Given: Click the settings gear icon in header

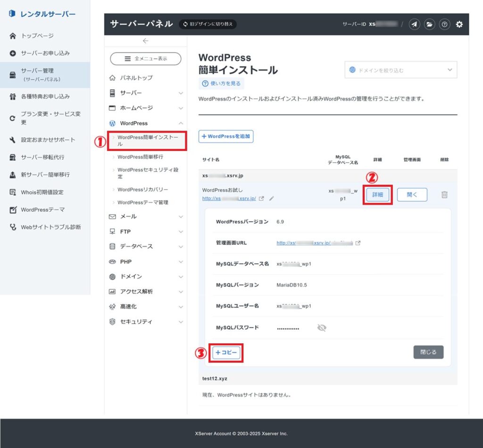Looking at the screenshot, I should tap(459, 25).
